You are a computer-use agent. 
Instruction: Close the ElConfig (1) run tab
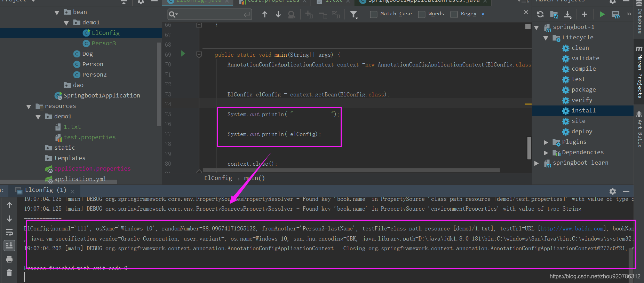(x=72, y=191)
